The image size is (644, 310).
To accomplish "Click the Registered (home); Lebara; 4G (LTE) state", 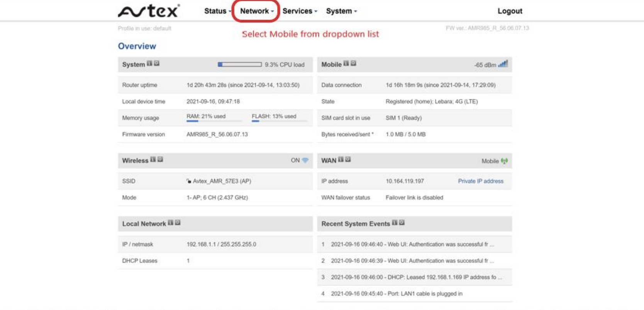I will (x=432, y=101).
